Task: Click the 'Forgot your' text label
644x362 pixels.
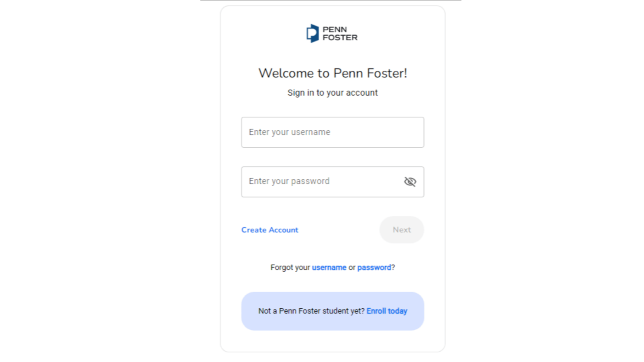Action: click(290, 267)
